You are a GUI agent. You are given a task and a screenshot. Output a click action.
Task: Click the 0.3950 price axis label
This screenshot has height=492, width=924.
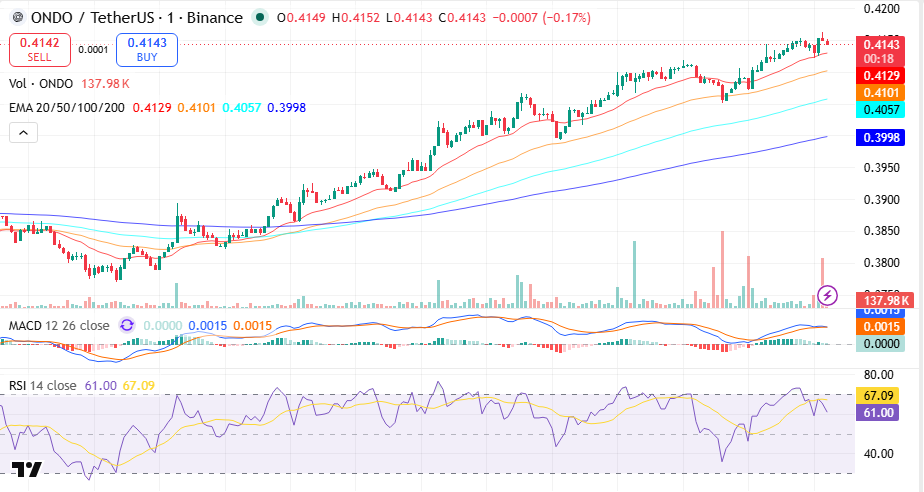[881, 168]
